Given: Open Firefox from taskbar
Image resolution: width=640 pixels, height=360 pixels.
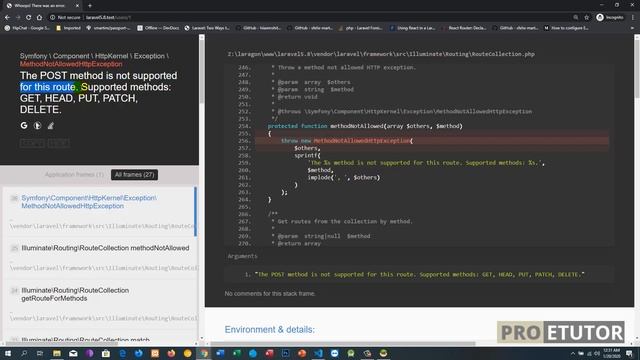Looking at the screenshot, I should [x=171, y=353].
